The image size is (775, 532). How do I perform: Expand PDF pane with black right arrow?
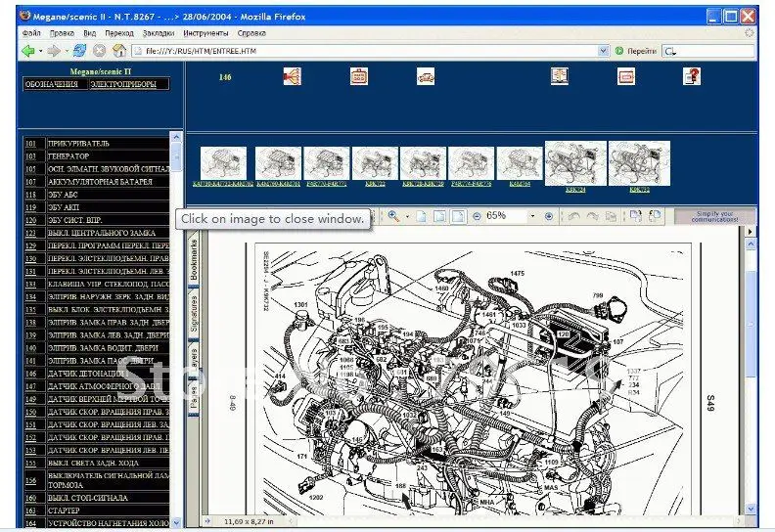pyautogui.click(x=751, y=231)
